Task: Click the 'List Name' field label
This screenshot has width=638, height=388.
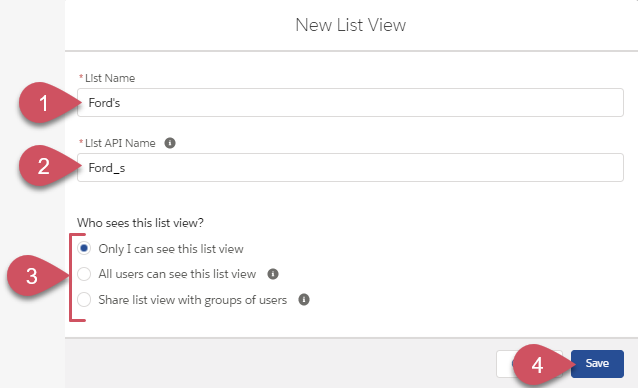Action: coord(110,78)
